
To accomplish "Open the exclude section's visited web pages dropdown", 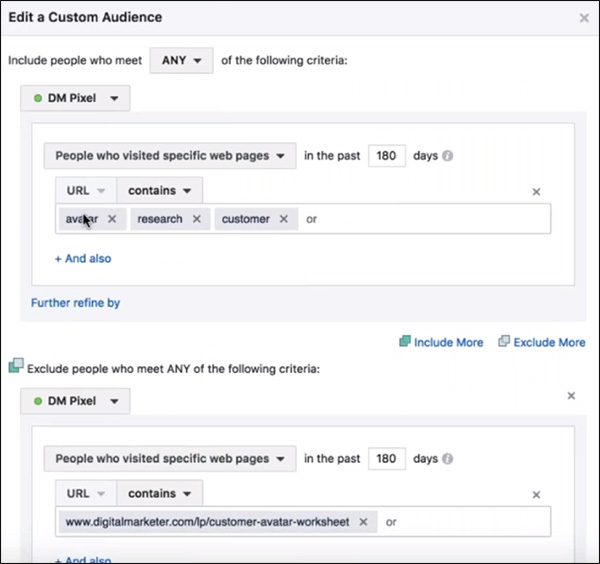I will pos(170,459).
